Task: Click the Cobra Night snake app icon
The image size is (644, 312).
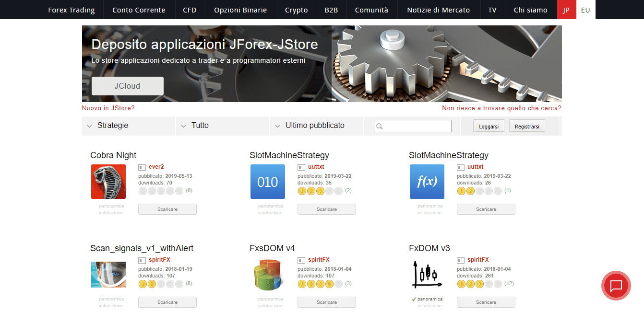Action: pyautogui.click(x=108, y=182)
